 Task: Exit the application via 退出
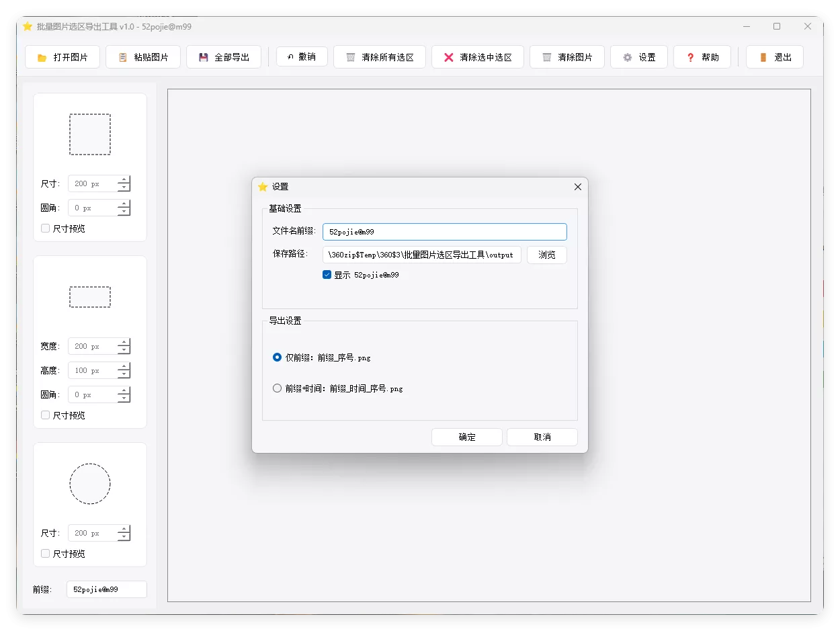pos(774,56)
